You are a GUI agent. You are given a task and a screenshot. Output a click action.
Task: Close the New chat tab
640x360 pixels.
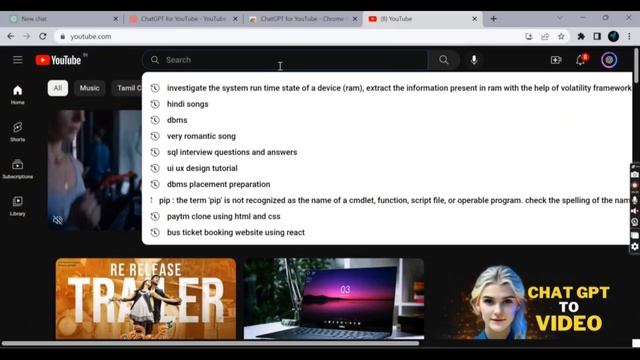pos(116,19)
